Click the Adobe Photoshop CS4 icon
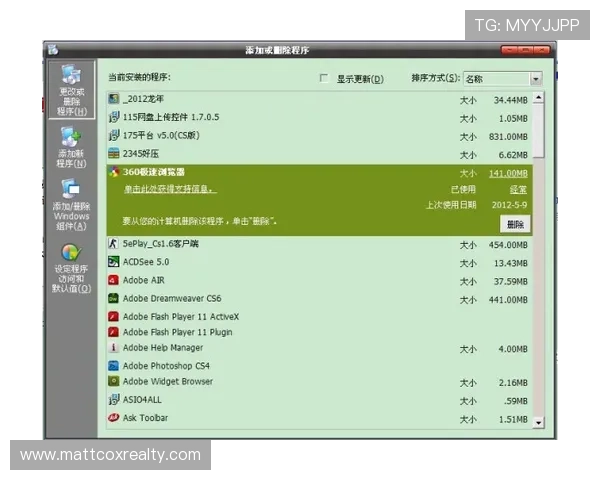600x480 pixels. point(113,366)
